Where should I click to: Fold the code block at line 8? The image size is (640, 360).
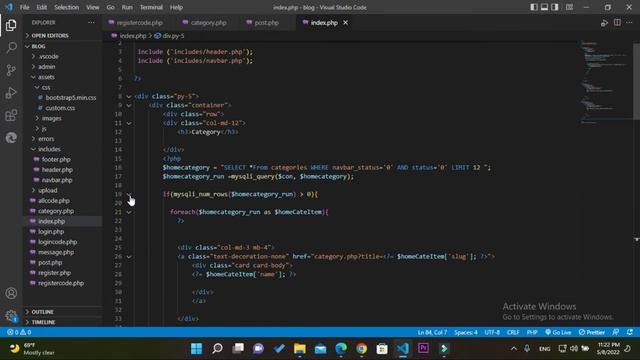129,96
